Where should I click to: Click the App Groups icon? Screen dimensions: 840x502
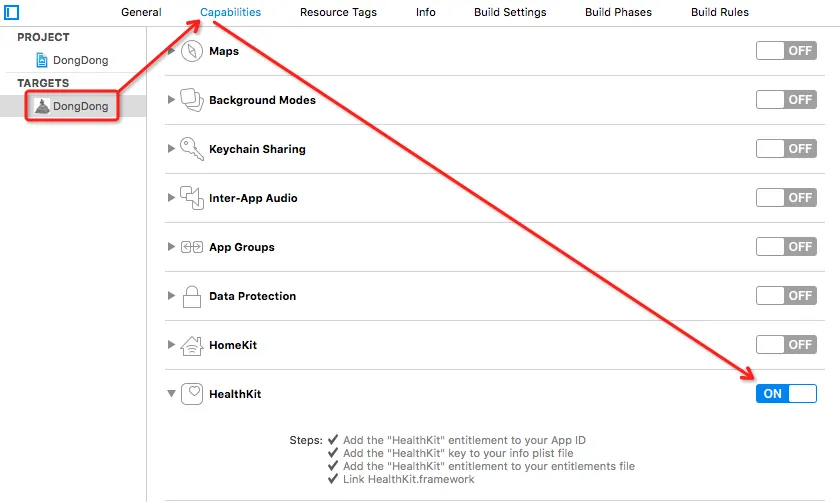(x=192, y=247)
